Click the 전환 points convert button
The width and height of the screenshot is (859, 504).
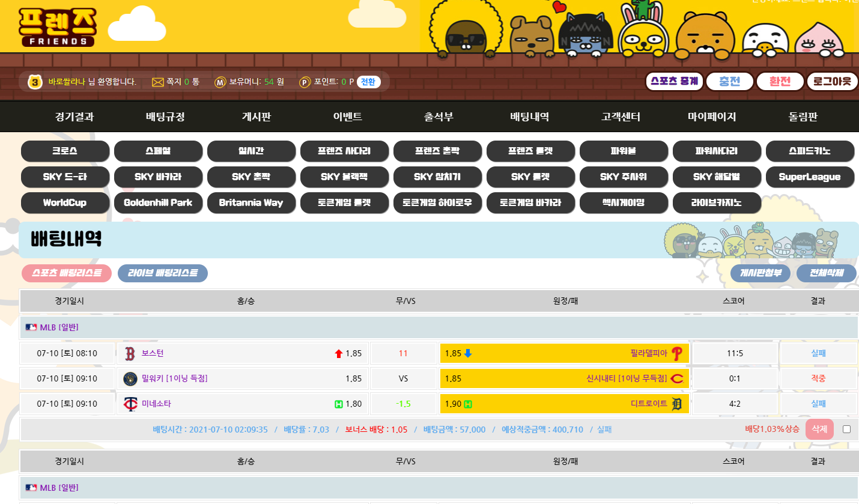[x=368, y=82]
